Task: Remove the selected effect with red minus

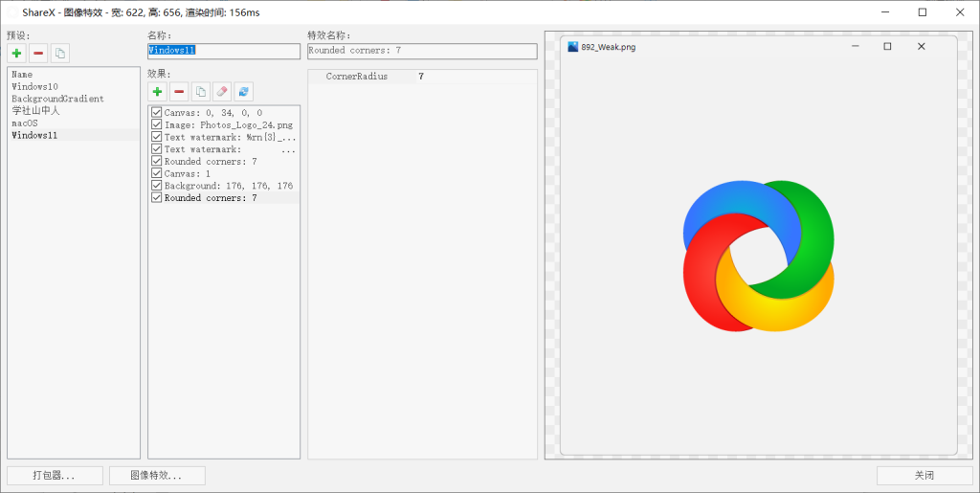Action: [x=179, y=92]
